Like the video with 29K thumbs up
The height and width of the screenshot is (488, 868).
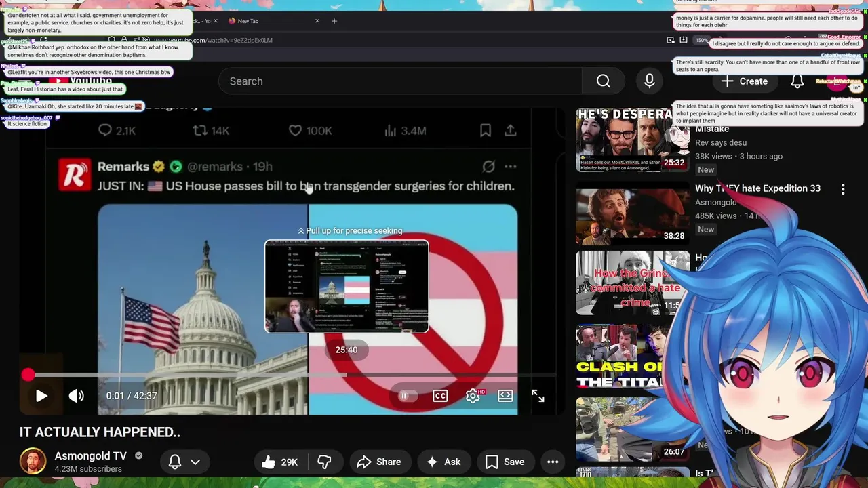(x=280, y=462)
